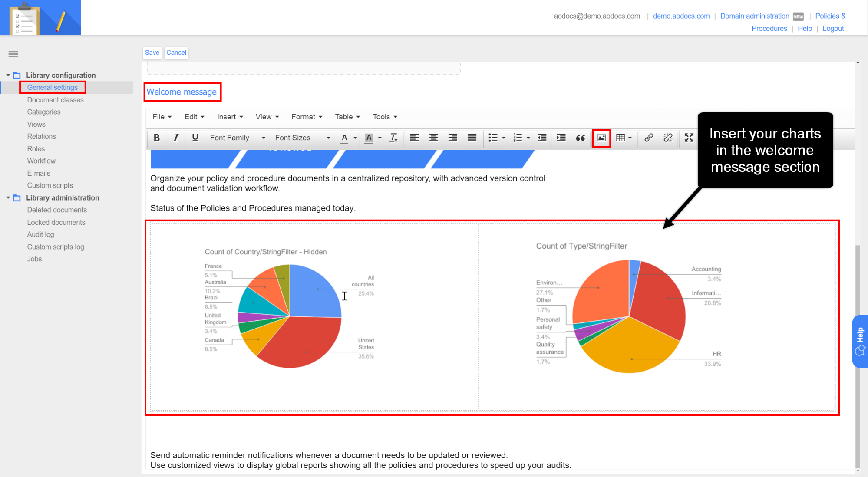Image resolution: width=868 pixels, height=477 pixels.
Task: Toggle fullscreen editor mode
Action: pos(689,138)
